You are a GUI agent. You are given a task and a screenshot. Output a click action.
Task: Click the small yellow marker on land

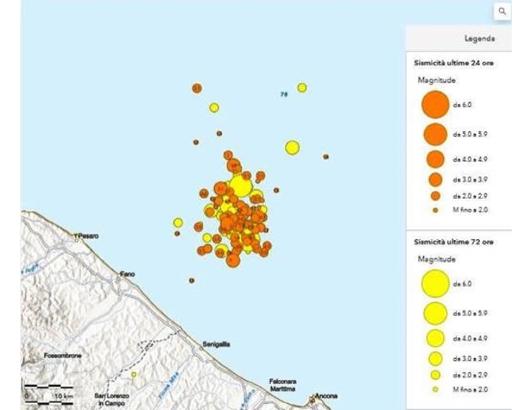point(134,374)
